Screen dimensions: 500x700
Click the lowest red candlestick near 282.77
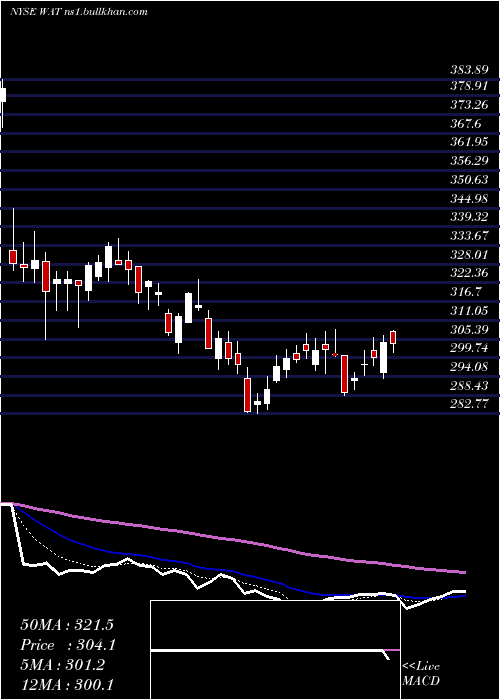[x=247, y=395]
